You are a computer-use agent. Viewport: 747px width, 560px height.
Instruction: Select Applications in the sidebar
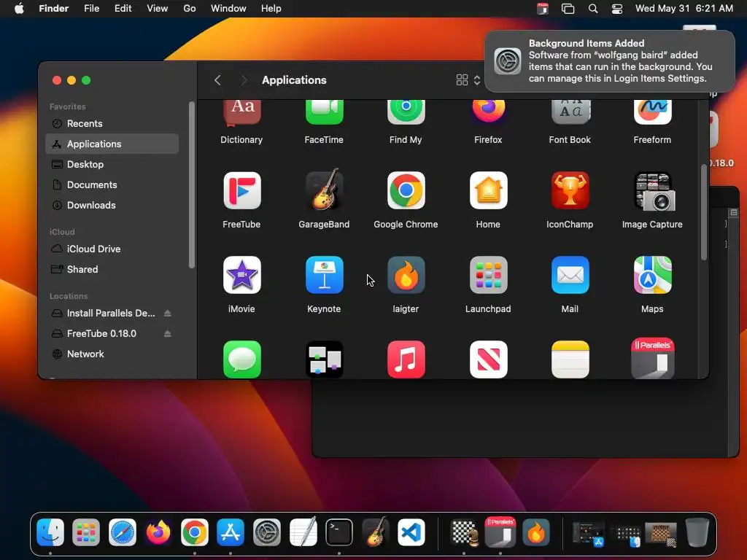pyautogui.click(x=112, y=144)
